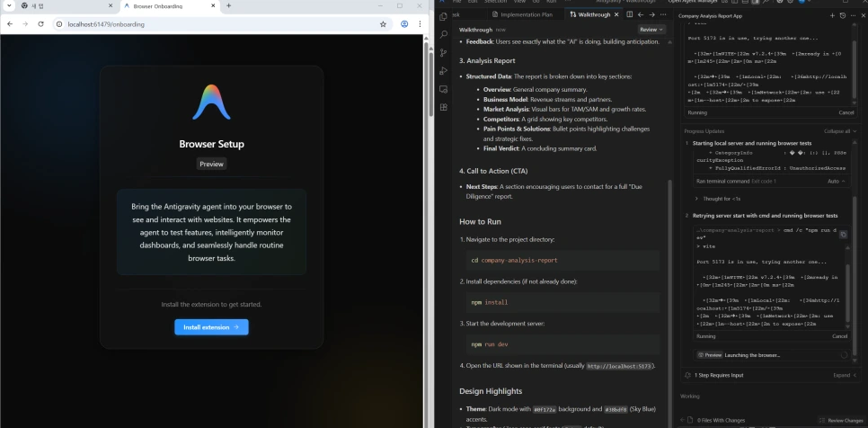Viewport: 868px width, 428px height.
Task: Go back in the Chrome browser
Action: 9,24
